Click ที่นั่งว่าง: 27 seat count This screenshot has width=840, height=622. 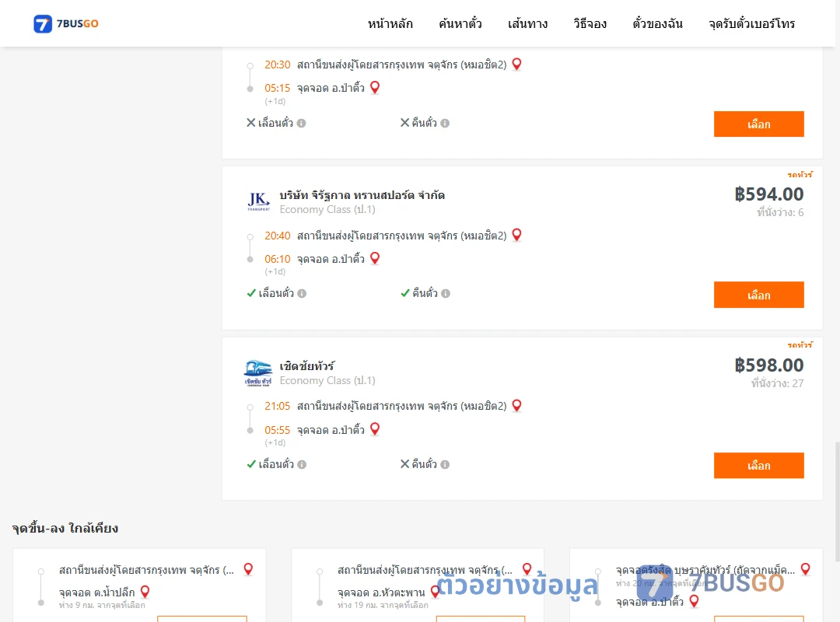click(777, 383)
